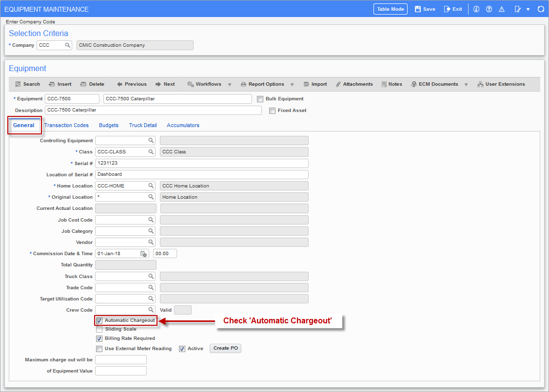This screenshot has height=392, width=549.
Task: Click the Equipment code field CCC-7500
Action: [72, 99]
